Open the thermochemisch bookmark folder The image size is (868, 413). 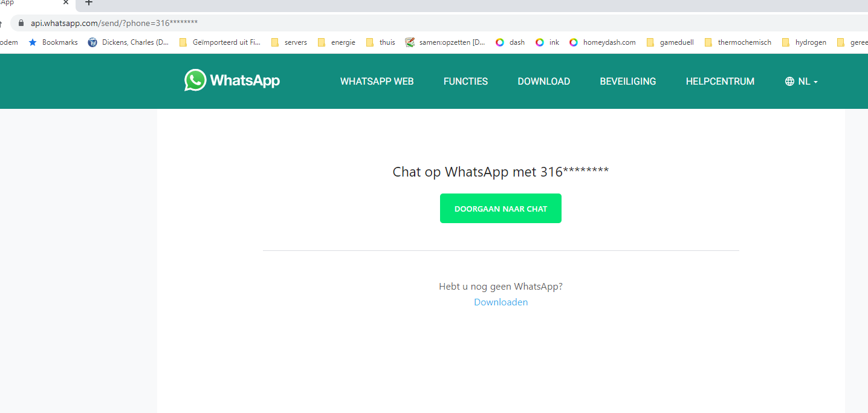737,42
